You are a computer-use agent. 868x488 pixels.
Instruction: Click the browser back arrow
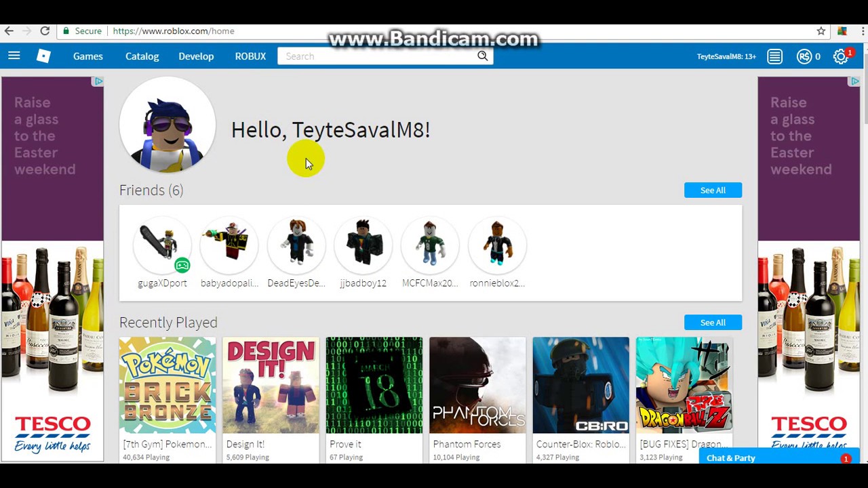[9, 31]
